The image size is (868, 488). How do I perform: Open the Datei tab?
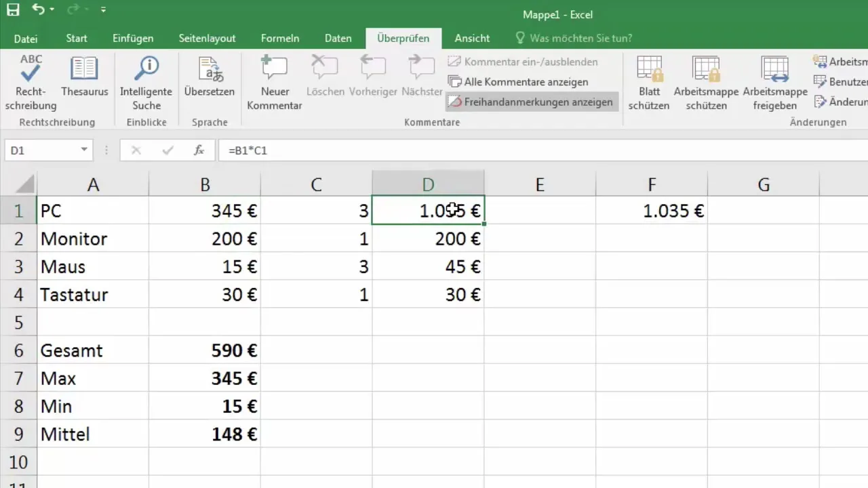pyautogui.click(x=26, y=39)
